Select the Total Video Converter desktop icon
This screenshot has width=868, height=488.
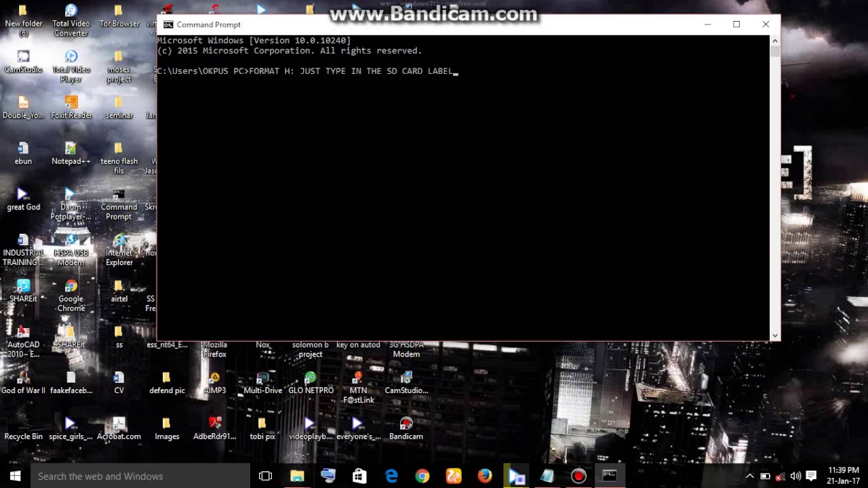point(71,20)
